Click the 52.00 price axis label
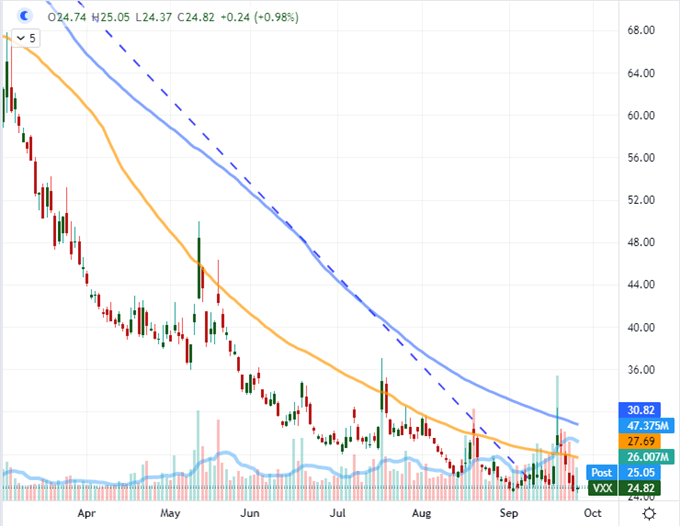This screenshot has height=526, width=680. pyautogui.click(x=641, y=200)
